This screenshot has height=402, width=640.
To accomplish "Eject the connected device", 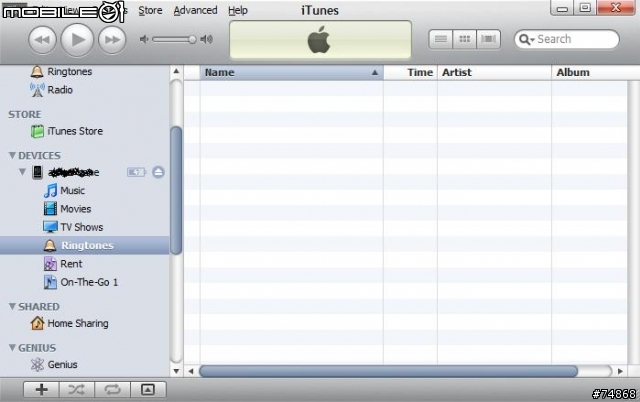I will (x=158, y=172).
